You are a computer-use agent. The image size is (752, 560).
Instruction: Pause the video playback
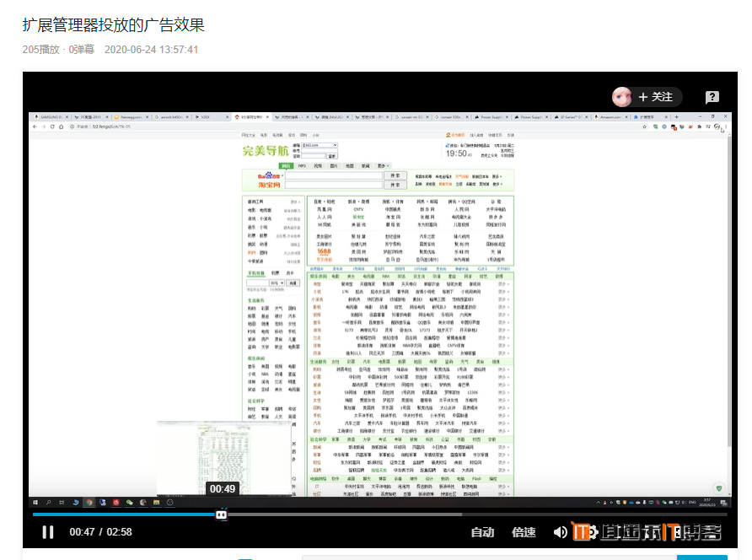click(48, 532)
